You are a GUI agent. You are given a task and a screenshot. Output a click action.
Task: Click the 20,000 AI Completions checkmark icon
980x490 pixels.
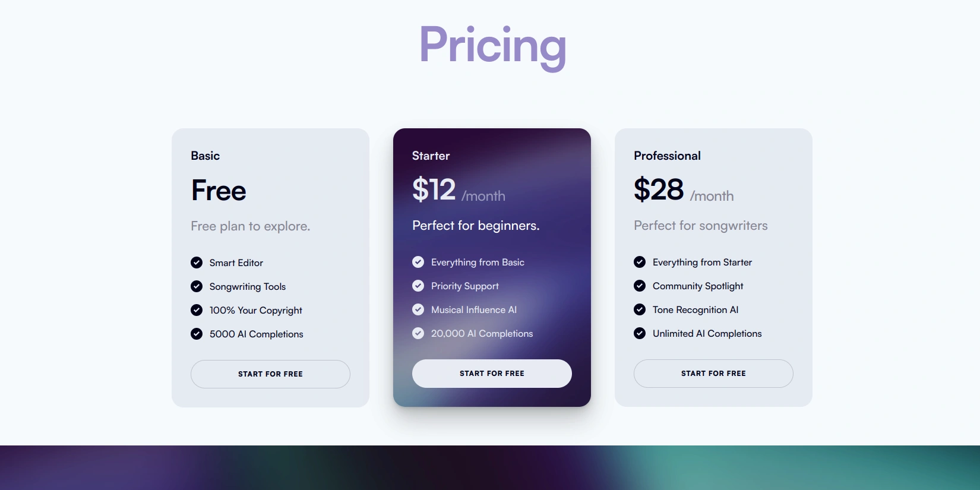pos(418,333)
